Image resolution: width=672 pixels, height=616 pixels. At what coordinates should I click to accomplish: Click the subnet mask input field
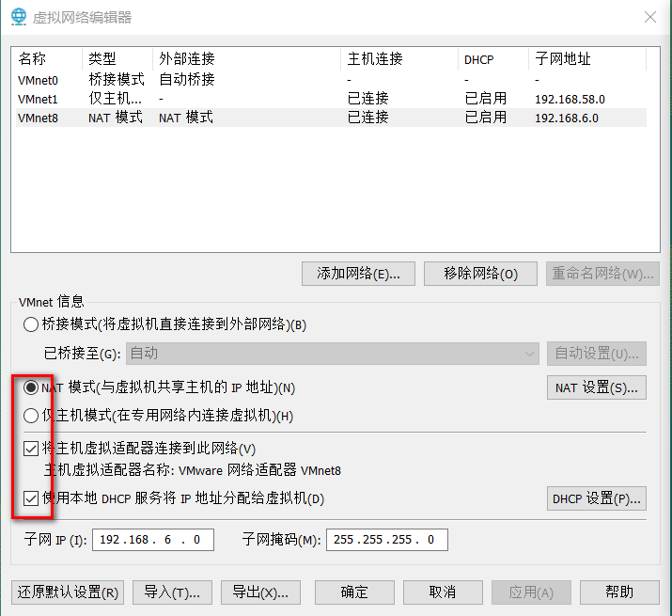(x=385, y=540)
